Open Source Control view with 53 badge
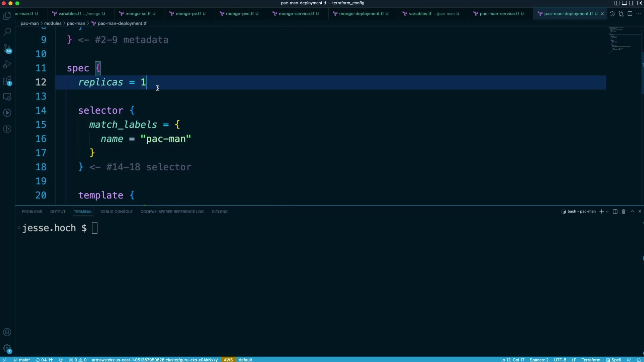This screenshot has width=644, height=362. click(x=7, y=48)
